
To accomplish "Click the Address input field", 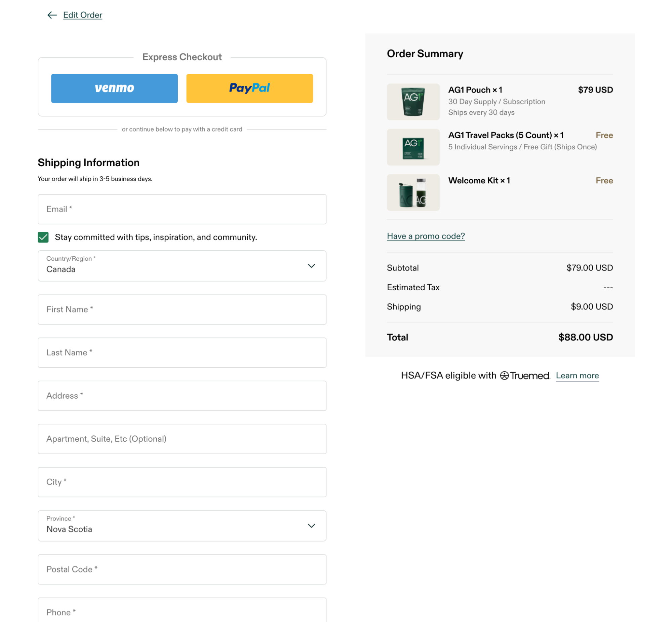I will (x=182, y=396).
